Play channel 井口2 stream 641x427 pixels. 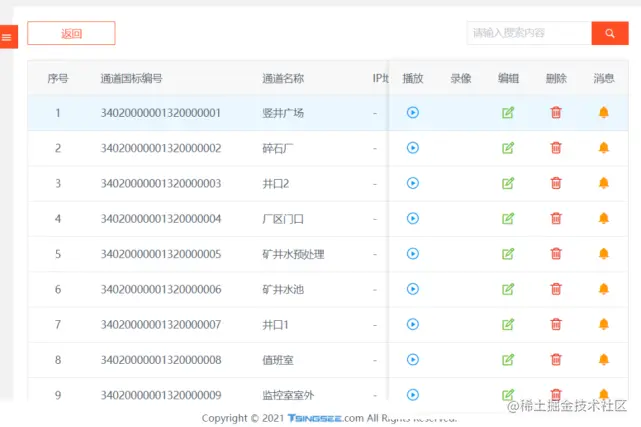coord(413,183)
